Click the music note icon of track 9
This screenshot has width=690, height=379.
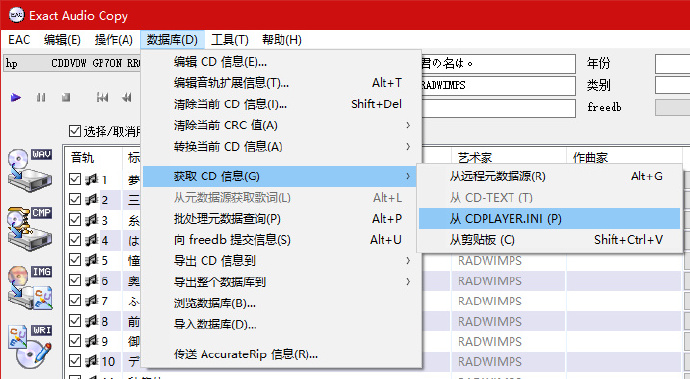[x=92, y=341]
